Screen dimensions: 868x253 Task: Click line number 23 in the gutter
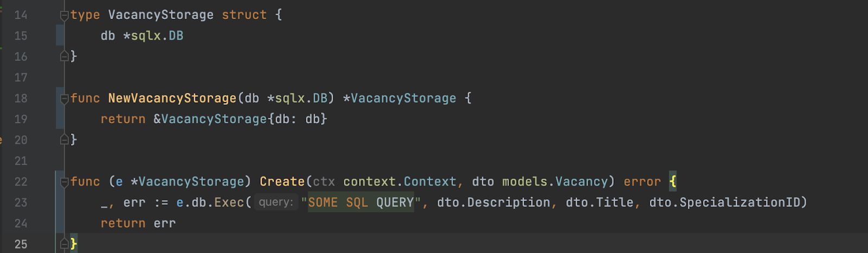tap(21, 203)
